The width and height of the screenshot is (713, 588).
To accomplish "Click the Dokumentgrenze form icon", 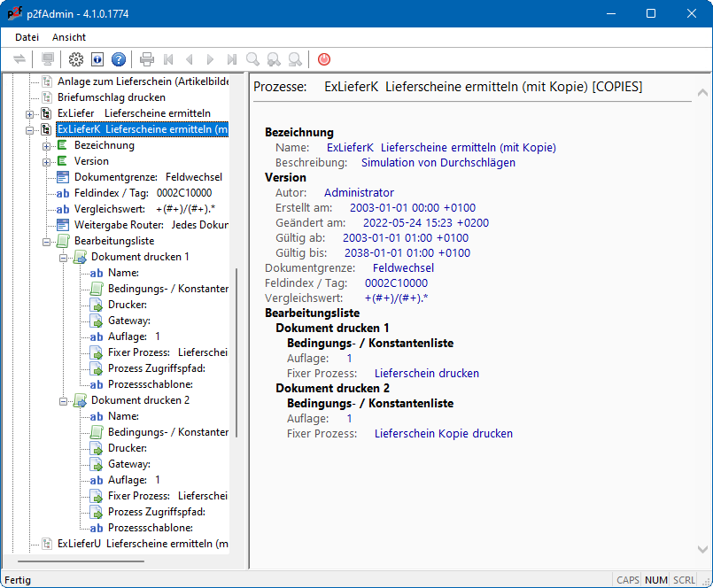I will point(63,177).
